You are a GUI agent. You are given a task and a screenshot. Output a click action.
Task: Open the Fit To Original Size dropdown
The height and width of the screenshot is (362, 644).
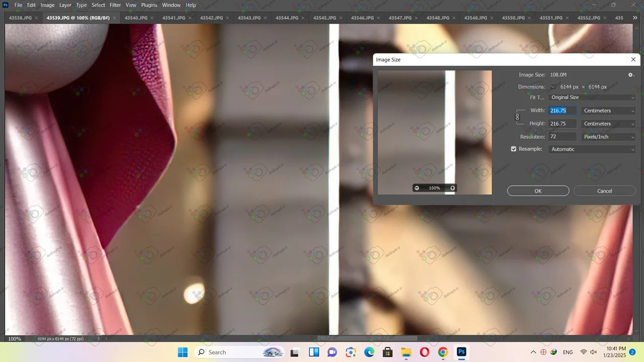point(592,98)
